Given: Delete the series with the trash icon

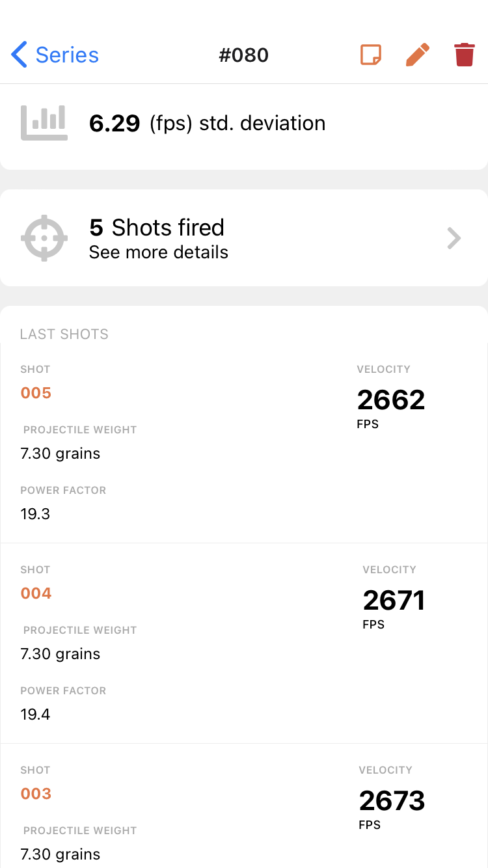Looking at the screenshot, I should [x=464, y=55].
